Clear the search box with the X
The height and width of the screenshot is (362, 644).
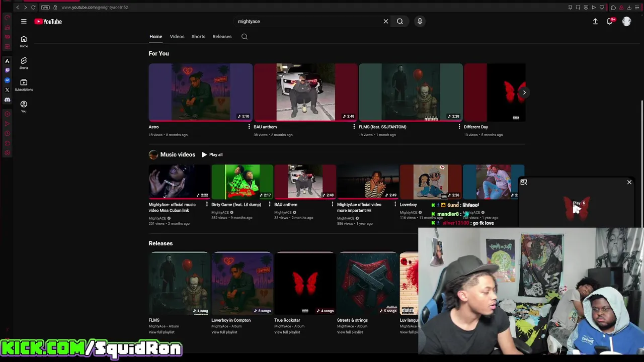click(x=386, y=22)
